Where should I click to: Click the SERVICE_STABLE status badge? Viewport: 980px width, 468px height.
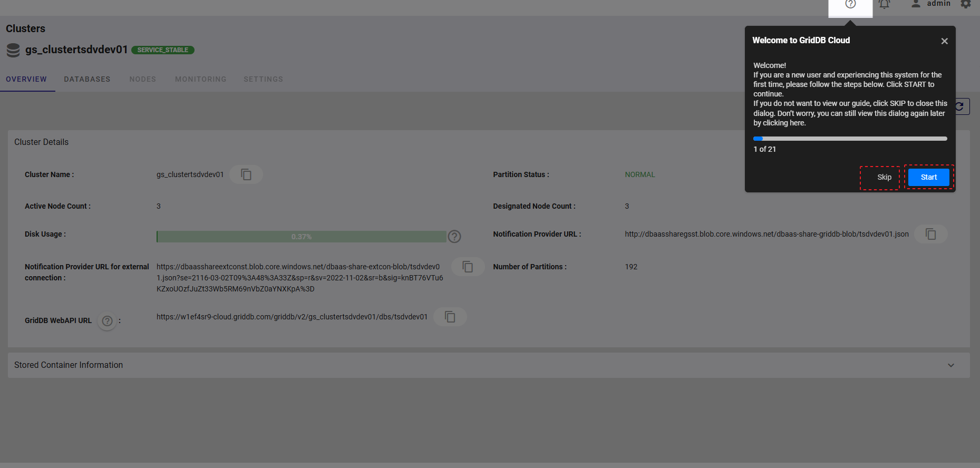click(163, 50)
